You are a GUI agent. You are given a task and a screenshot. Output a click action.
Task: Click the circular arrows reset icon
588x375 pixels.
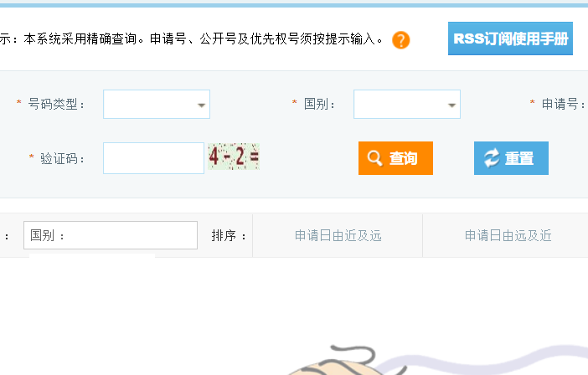492,157
